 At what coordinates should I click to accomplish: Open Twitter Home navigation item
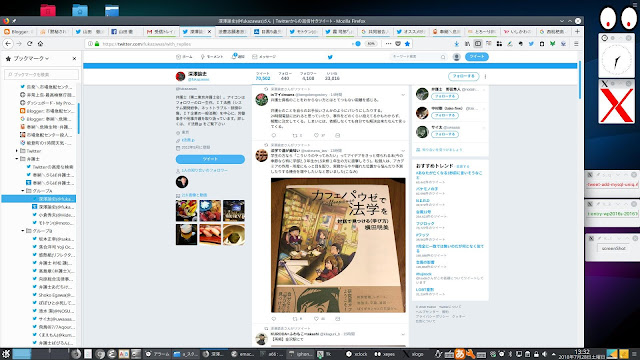[x=184, y=57]
